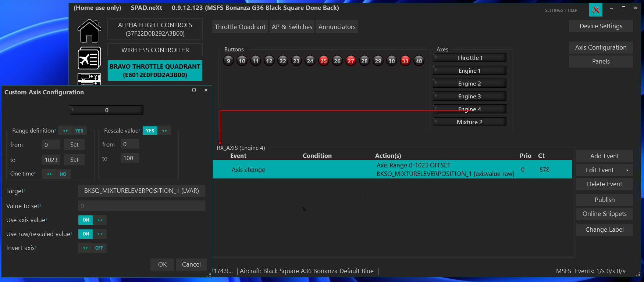644x282 pixels.
Task: Click the Device Settings button
Action: click(601, 26)
